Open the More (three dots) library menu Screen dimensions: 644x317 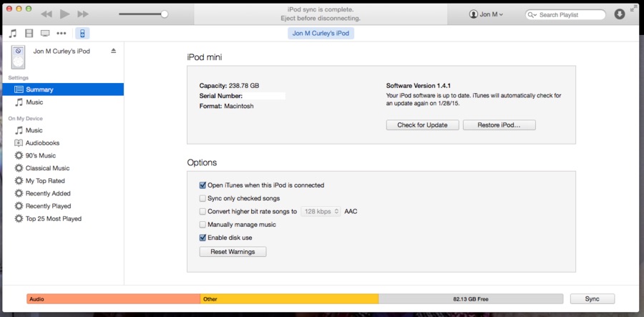tap(62, 33)
